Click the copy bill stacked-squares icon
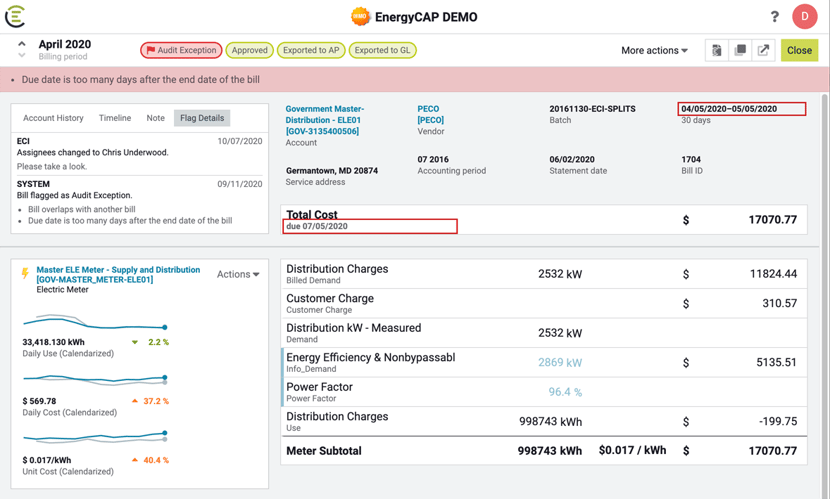This screenshot has height=499, width=830. click(740, 50)
